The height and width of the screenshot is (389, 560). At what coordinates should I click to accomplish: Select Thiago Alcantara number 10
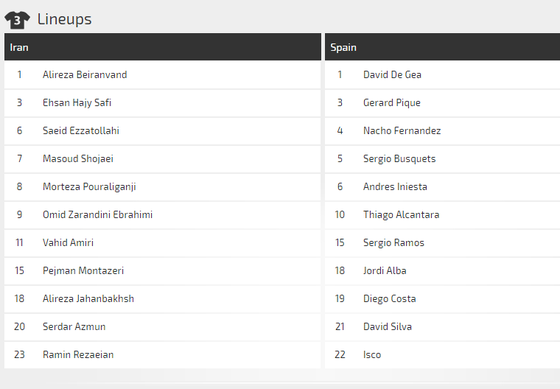[401, 215]
